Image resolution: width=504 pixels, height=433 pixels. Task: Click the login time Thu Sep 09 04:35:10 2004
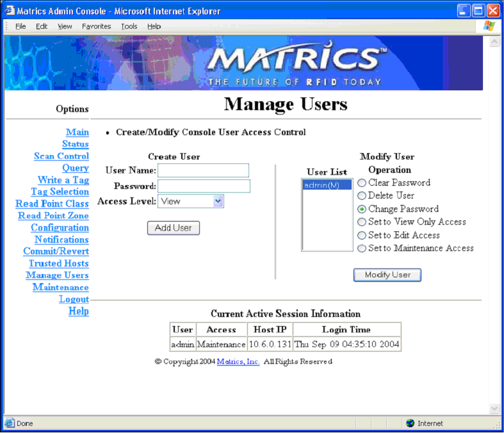pyautogui.click(x=347, y=344)
